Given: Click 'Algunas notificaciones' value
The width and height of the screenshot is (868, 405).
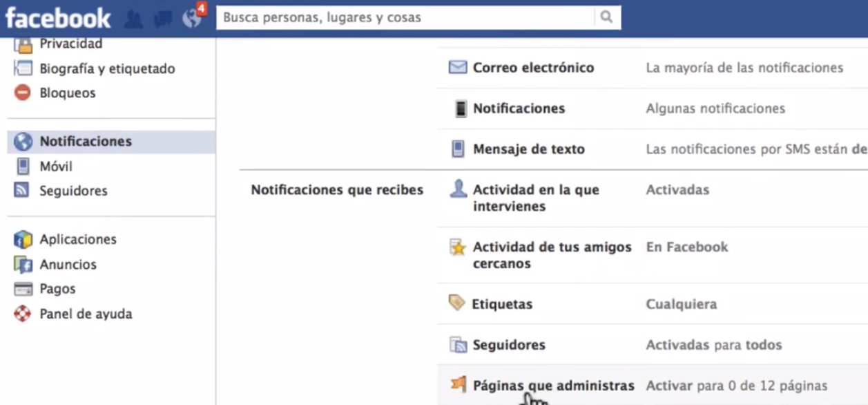Looking at the screenshot, I should click(x=715, y=109).
